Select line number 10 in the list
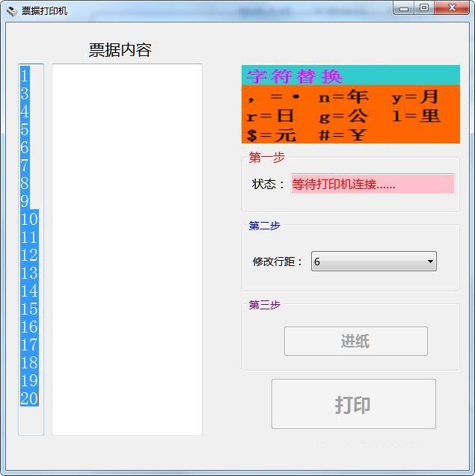475x476 pixels. pos(29,219)
